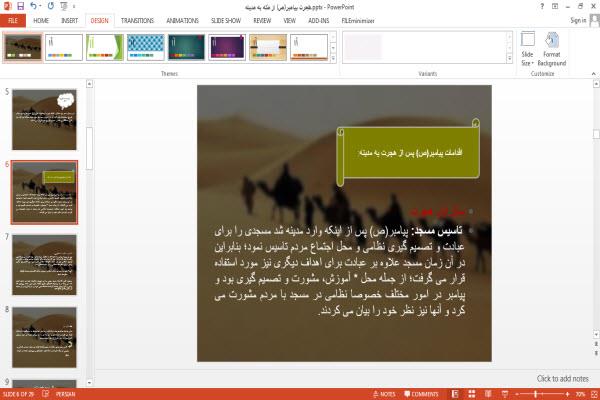Click the Themes gallery scroll-up arrow

[333, 37]
